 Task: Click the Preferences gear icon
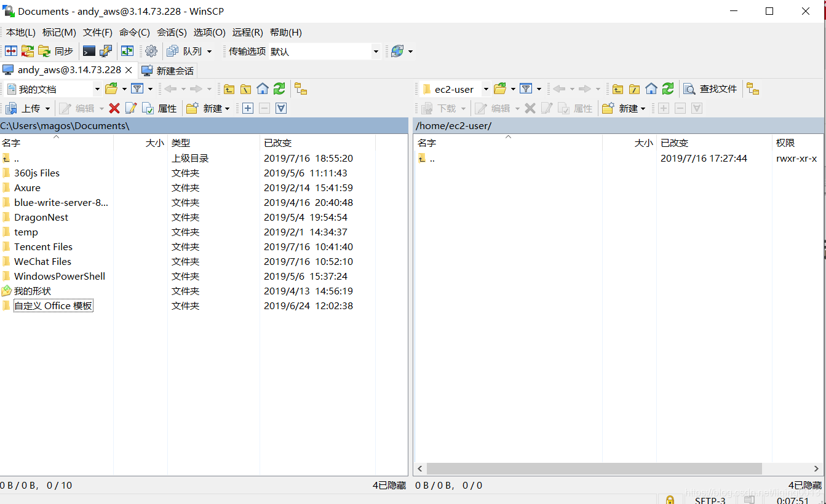[x=151, y=51]
